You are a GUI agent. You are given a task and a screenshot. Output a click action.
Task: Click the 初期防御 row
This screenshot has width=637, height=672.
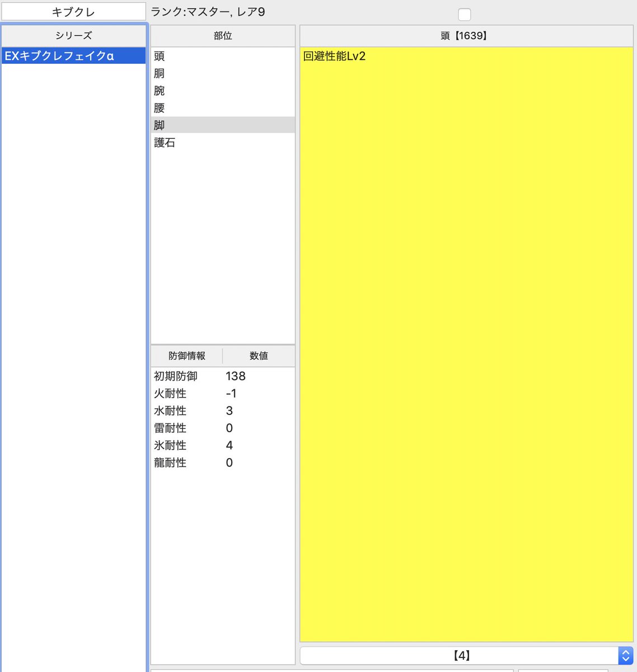pyautogui.click(x=223, y=376)
